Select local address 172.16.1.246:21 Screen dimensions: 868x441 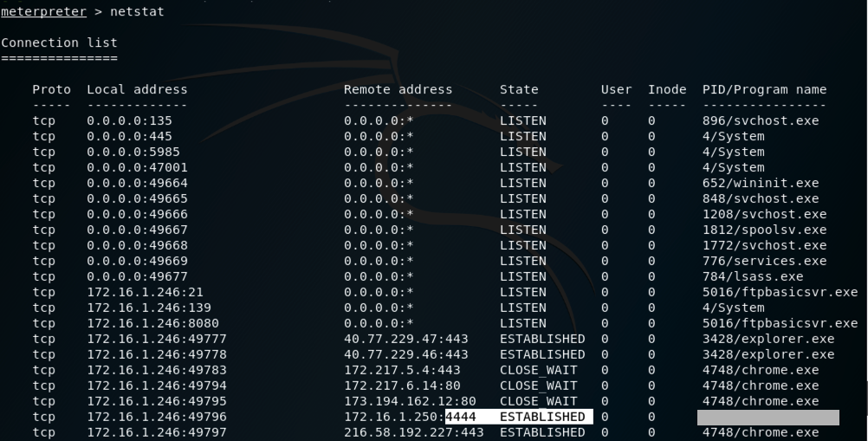pyautogui.click(x=145, y=292)
